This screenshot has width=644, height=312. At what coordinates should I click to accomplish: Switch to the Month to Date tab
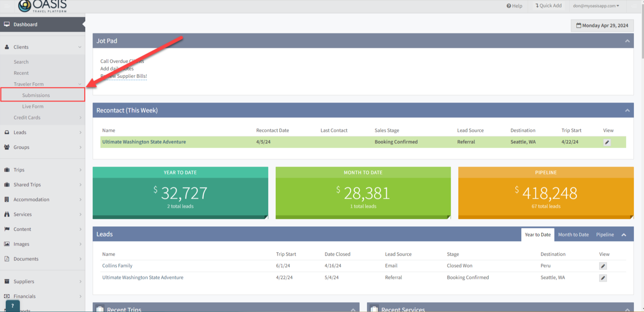[573, 235]
